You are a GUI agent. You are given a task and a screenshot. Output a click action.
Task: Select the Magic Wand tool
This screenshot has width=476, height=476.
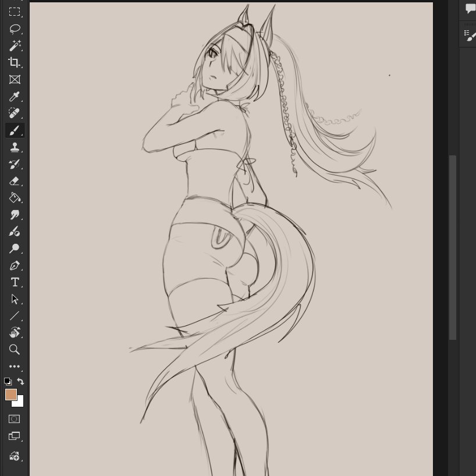tap(15, 45)
